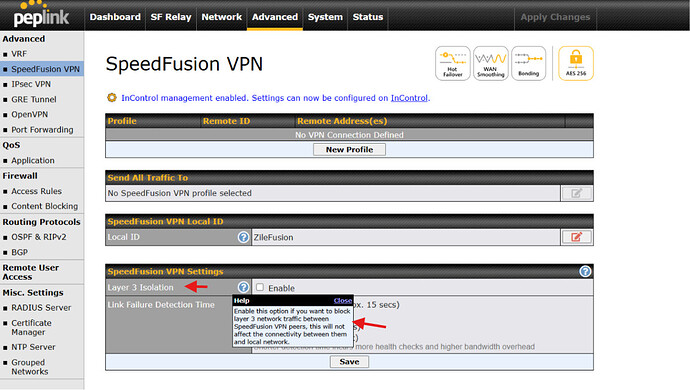The image size is (690, 390).
Task: Click the InControl gear status icon
Action: click(x=112, y=98)
